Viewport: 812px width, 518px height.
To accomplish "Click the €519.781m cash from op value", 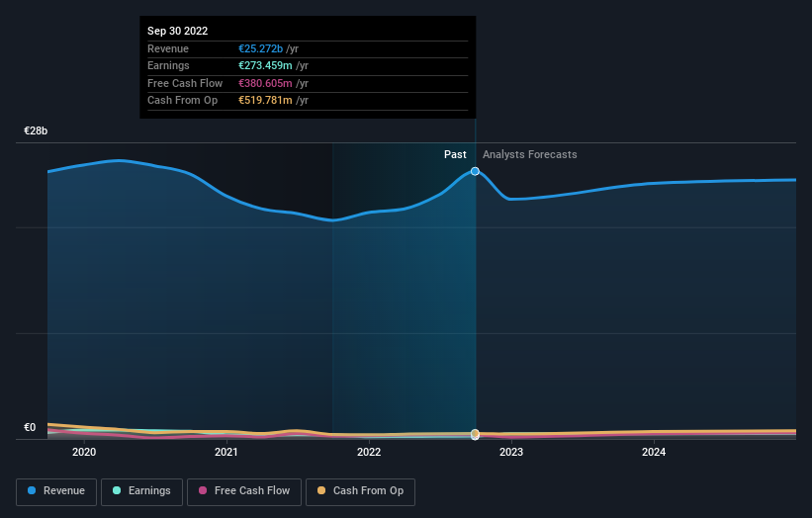I will 265,101.
